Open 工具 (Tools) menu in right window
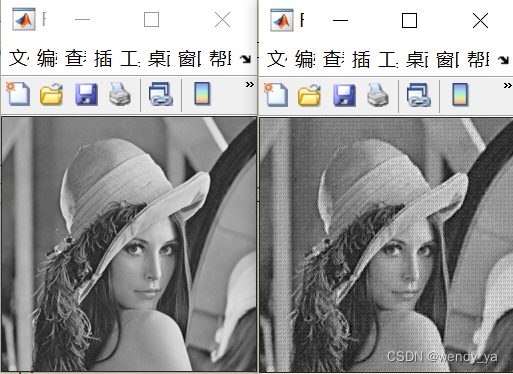Image resolution: width=513 pixels, height=374 pixels. click(388, 59)
